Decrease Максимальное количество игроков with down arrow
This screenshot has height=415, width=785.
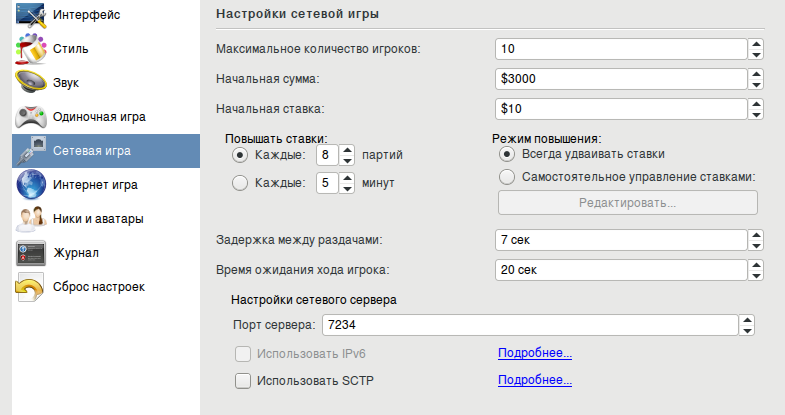tap(756, 55)
